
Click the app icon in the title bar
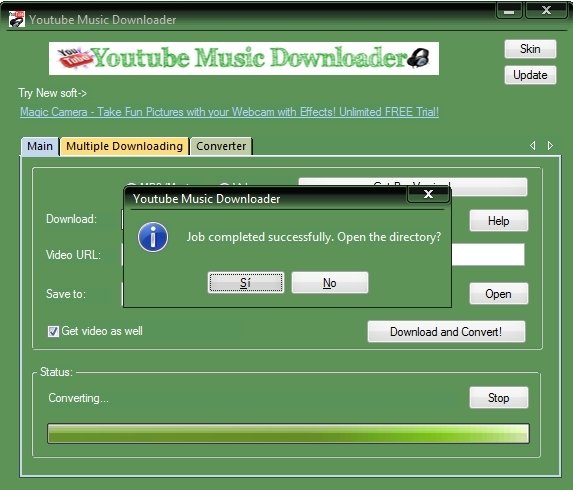pyautogui.click(x=17, y=19)
